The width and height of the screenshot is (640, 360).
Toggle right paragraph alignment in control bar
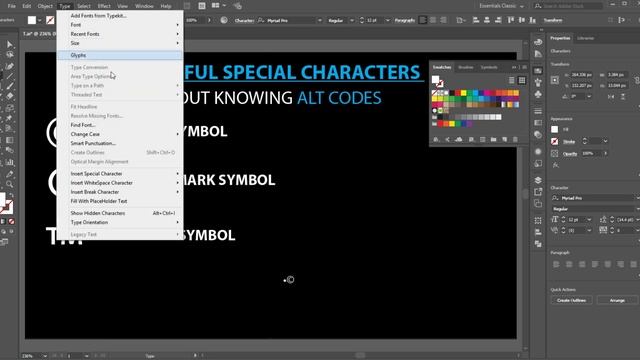tap(443, 20)
